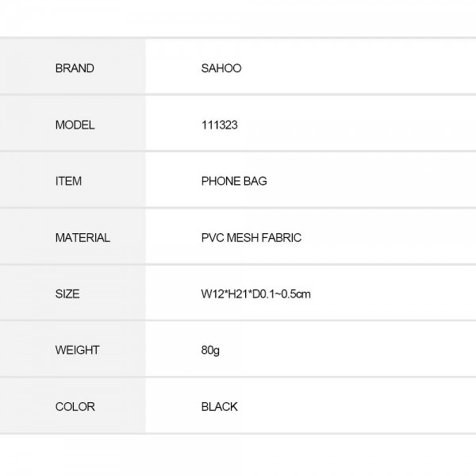Select the SAHOO brand value
476x476 pixels.
[x=221, y=68]
